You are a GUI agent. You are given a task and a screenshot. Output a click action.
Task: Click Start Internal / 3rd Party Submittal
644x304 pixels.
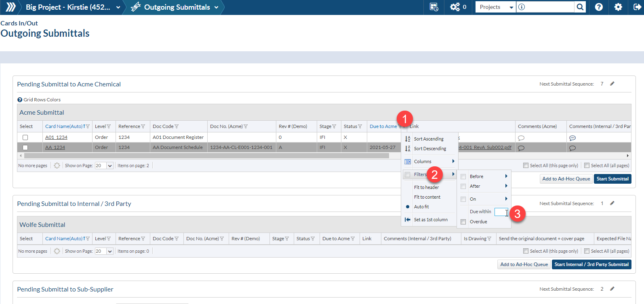click(591, 264)
